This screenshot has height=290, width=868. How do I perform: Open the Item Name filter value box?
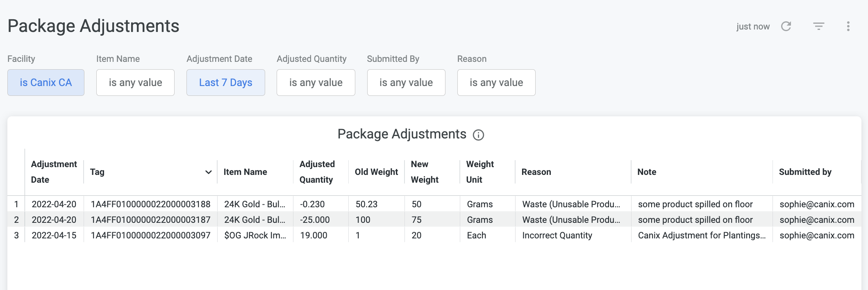[x=135, y=82]
